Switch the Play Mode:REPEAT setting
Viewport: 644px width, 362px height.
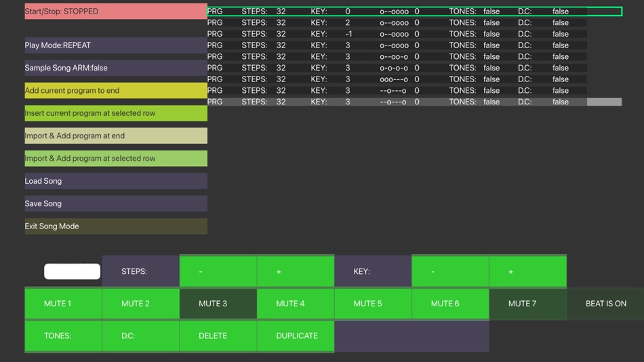tap(116, 45)
